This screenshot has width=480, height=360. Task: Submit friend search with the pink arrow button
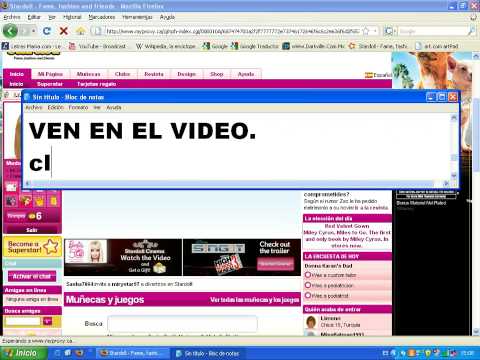coord(48,321)
